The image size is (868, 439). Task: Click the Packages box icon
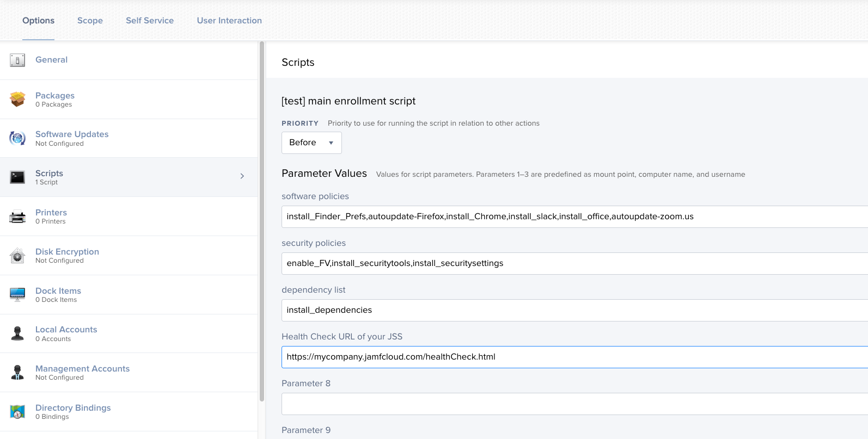pyautogui.click(x=17, y=99)
